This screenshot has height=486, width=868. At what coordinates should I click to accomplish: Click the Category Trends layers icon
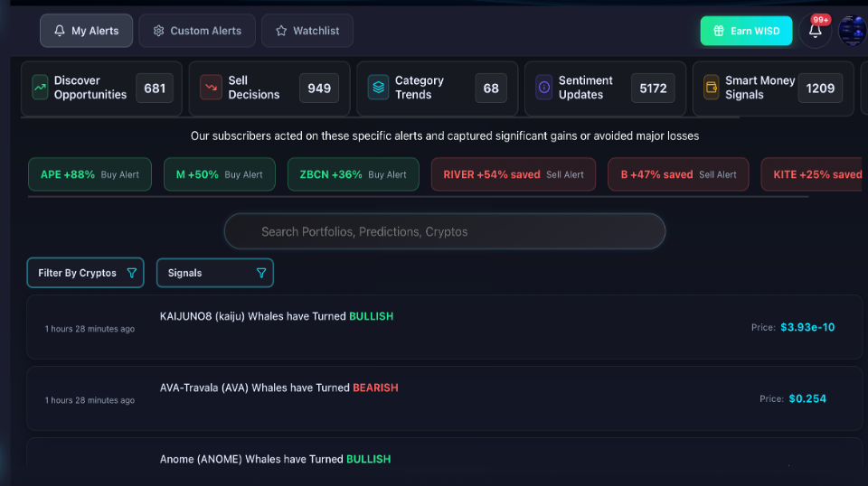(378, 88)
